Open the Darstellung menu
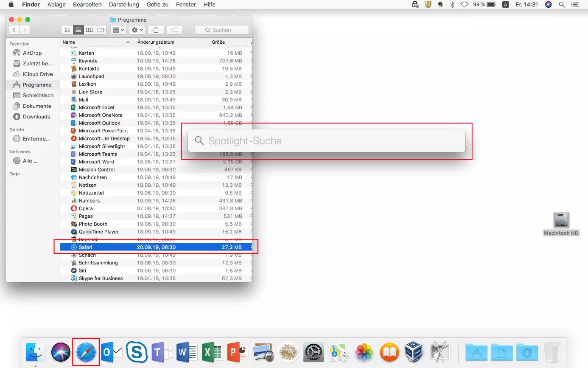Screen dimensions: 588x368 pos(124,5)
